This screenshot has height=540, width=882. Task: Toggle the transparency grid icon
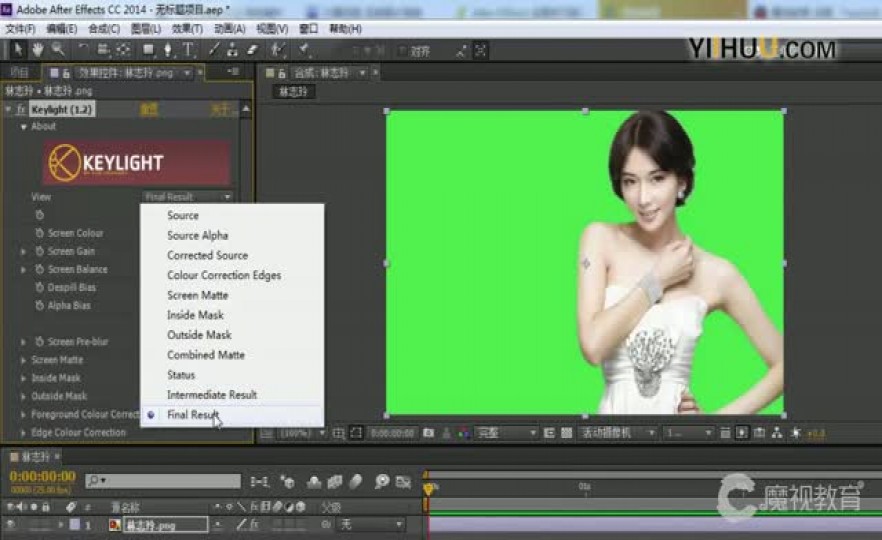click(566, 433)
